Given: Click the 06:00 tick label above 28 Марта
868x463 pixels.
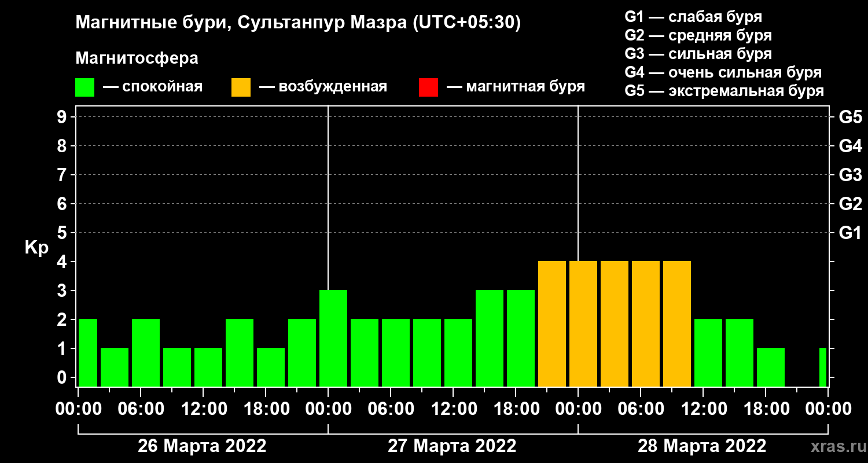Looking at the screenshot, I should coord(641,409).
